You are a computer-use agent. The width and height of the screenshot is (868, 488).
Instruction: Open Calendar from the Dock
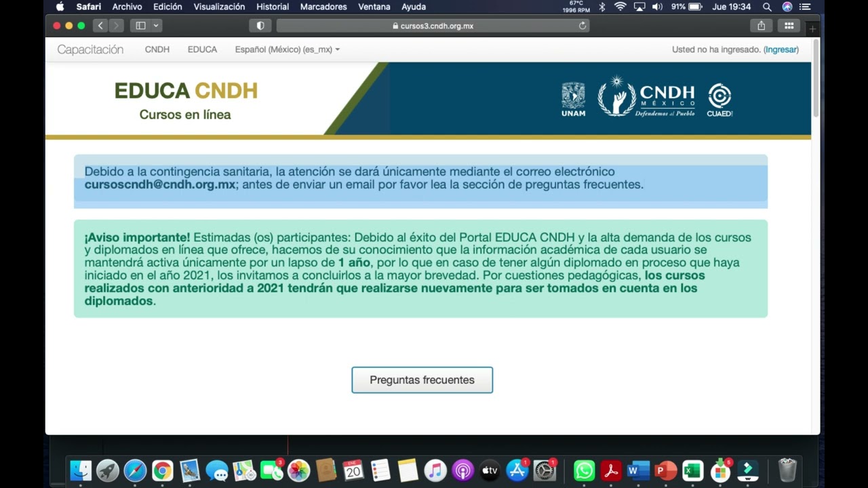click(x=353, y=470)
